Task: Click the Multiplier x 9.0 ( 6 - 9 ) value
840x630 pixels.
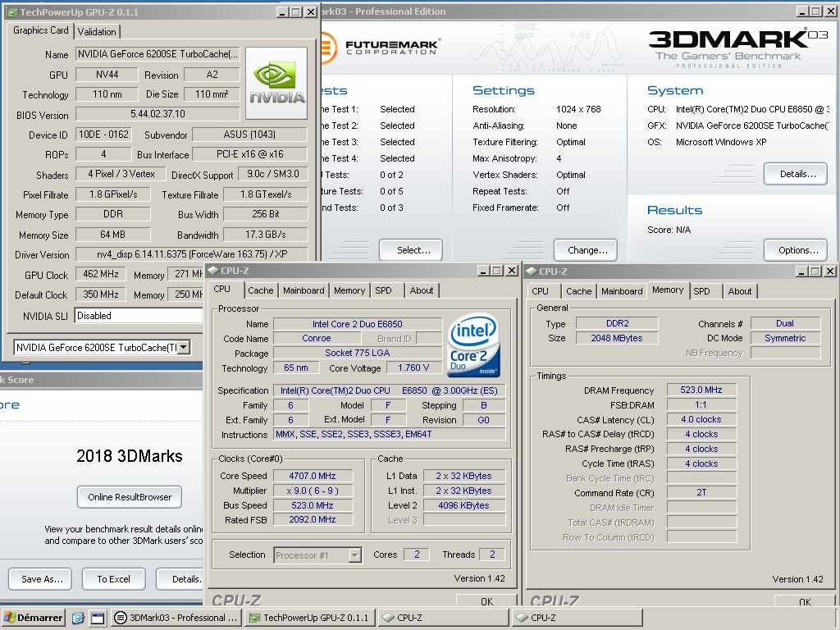Action: pyautogui.click(x=313, y=491)
